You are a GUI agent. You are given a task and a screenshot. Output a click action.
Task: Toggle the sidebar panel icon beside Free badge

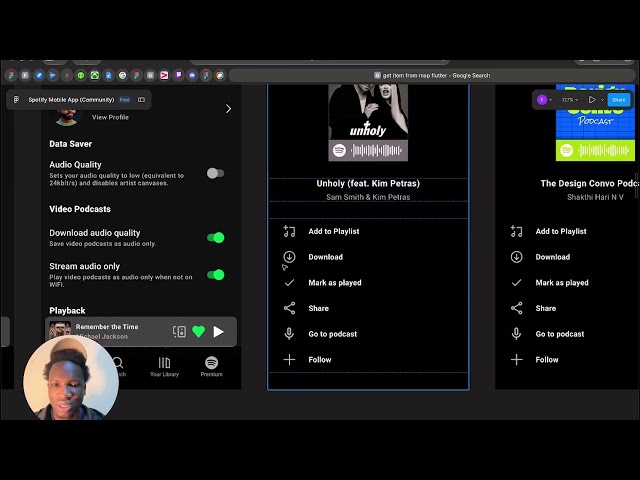click(x=141, y=100)
